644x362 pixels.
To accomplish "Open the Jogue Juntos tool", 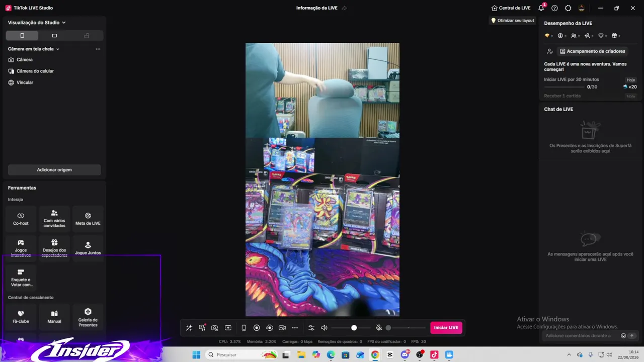I will tap(88, 248).
